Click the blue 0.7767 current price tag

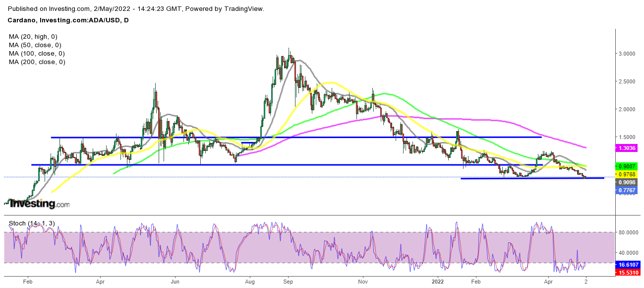point(626,190)
